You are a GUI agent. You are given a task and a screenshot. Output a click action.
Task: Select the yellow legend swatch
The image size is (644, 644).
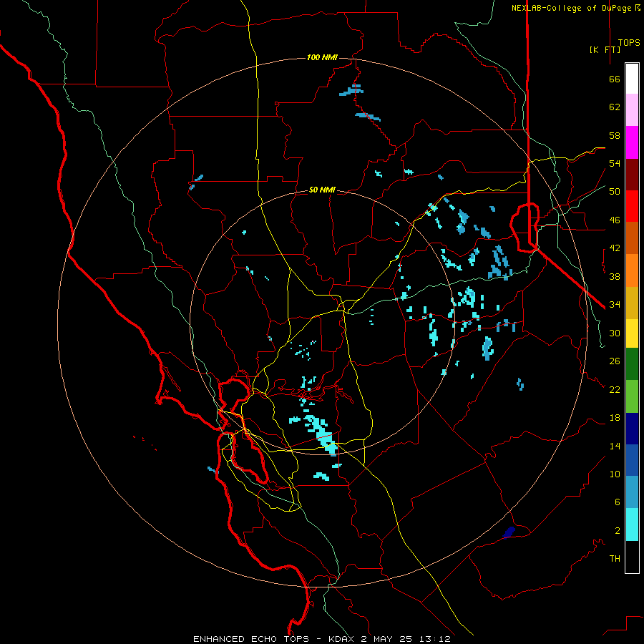tap(632, 333)
